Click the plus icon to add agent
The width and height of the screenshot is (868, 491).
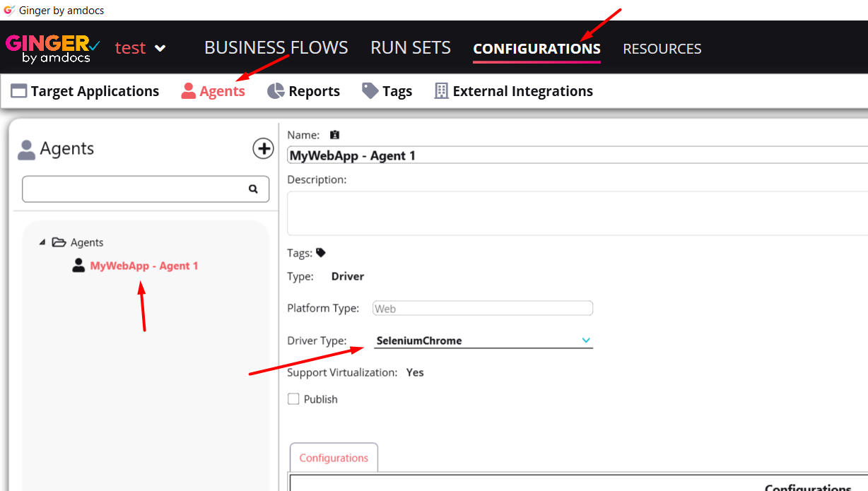(x=264, y=148)
